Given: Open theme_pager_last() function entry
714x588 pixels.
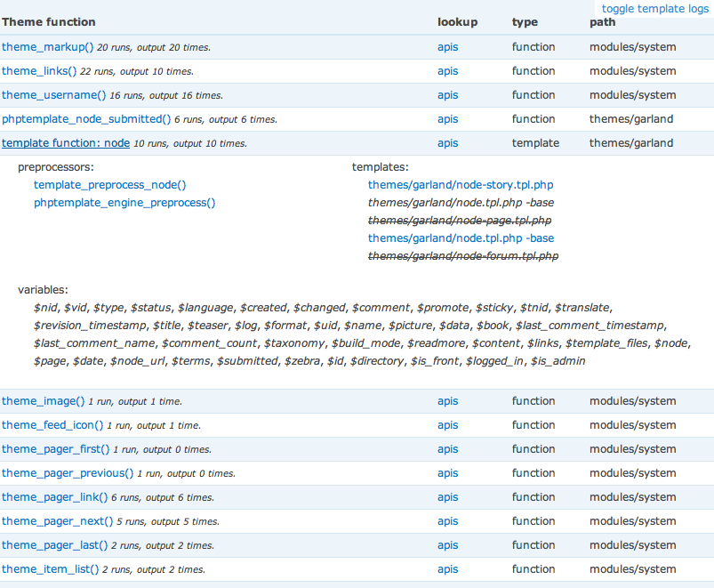Looking at the screenshot, I should [x=54, y=545].
